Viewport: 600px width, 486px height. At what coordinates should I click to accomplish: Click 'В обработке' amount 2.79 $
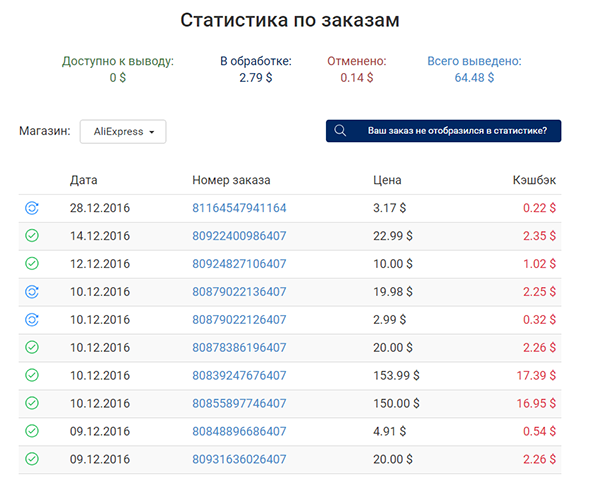click(255, 77)
